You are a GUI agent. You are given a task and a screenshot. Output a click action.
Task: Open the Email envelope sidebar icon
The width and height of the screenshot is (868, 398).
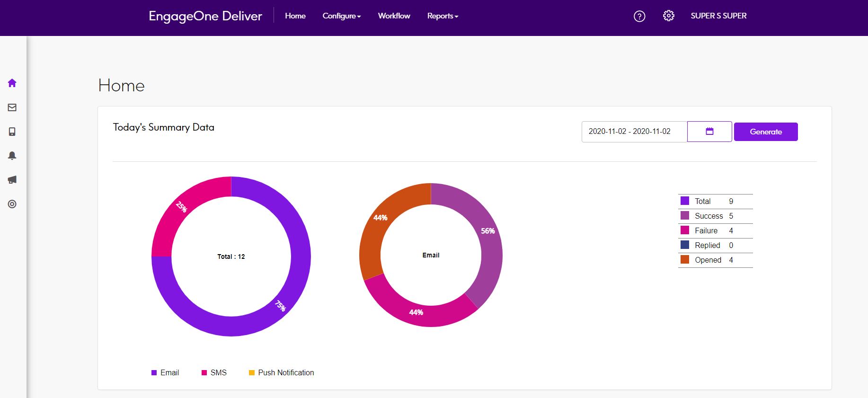pos(12,107)
